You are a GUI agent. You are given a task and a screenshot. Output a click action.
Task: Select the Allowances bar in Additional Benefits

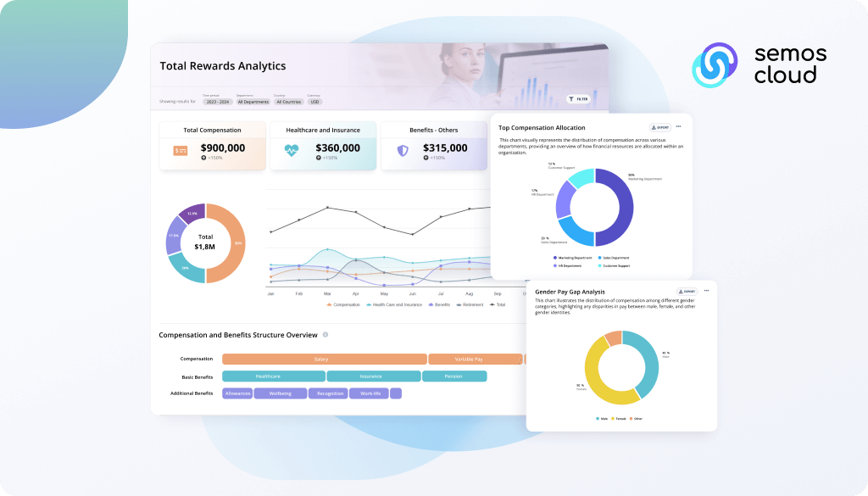(x=237, y=393)
